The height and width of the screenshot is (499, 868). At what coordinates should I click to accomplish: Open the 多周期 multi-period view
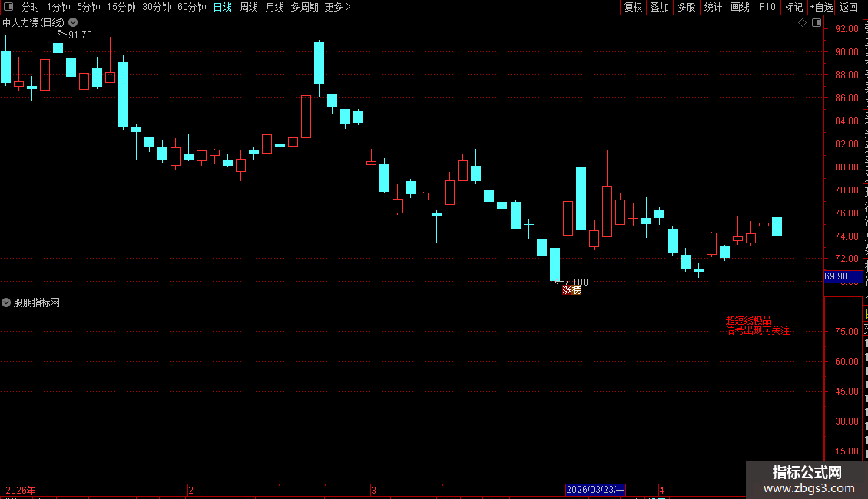click(304, 7)
